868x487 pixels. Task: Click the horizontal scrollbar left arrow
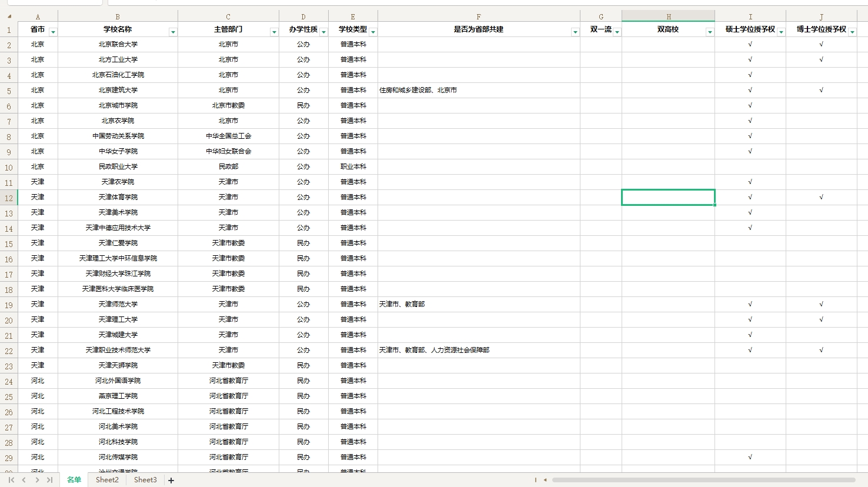click(545, 480)
